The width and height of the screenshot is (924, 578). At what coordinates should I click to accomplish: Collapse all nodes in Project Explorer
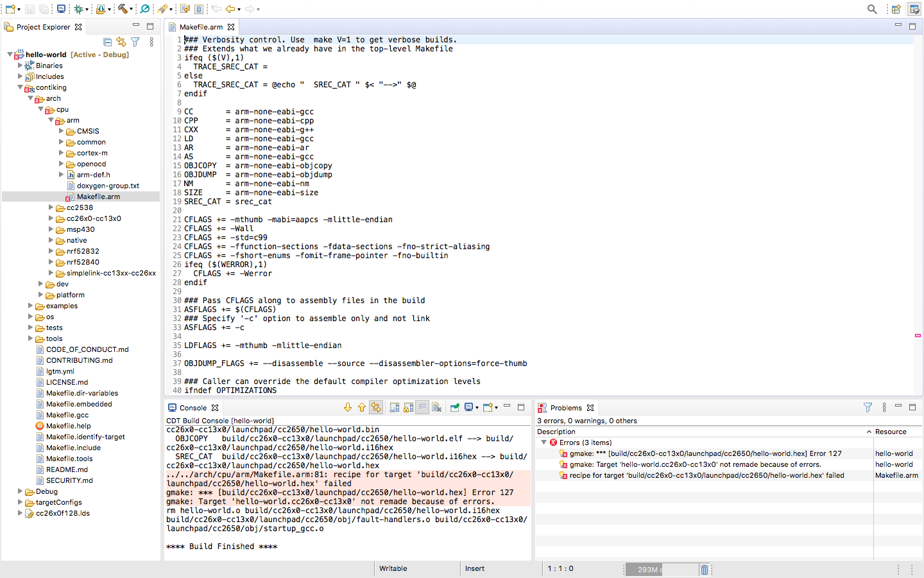point(107,41)
